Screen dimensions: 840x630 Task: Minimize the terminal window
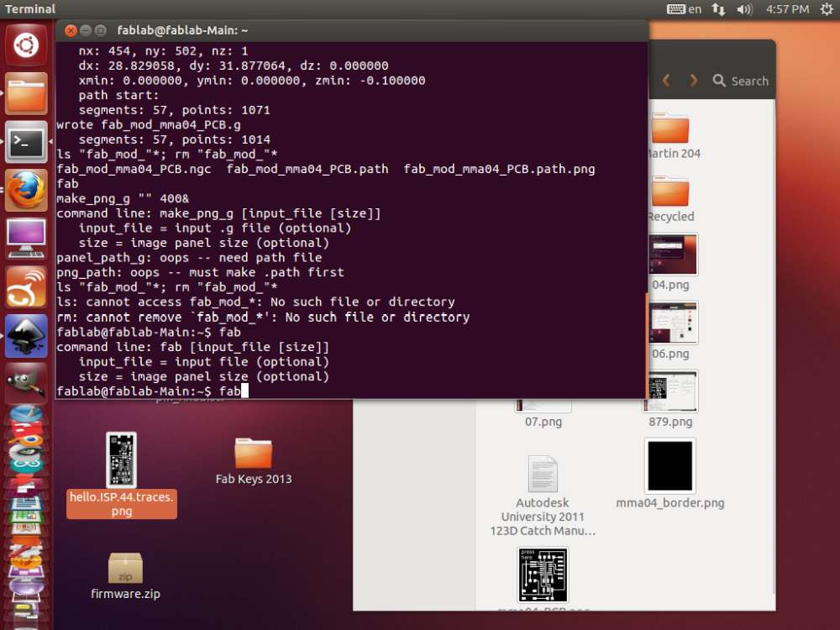click(85, 30)
